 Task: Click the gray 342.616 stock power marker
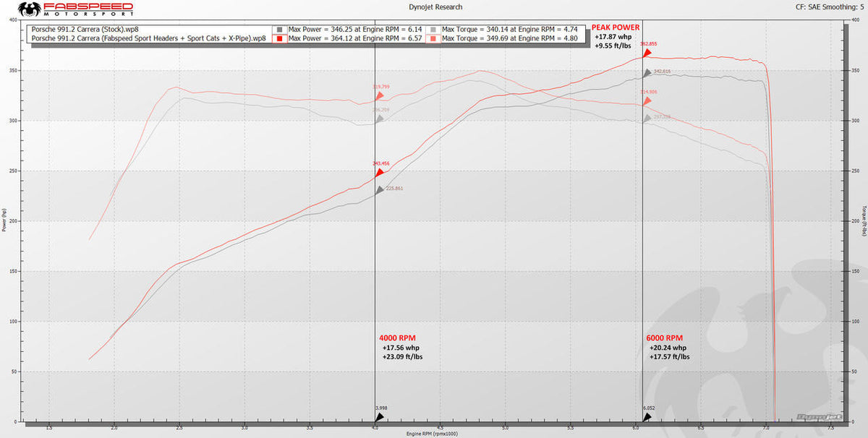coord(647,73)
